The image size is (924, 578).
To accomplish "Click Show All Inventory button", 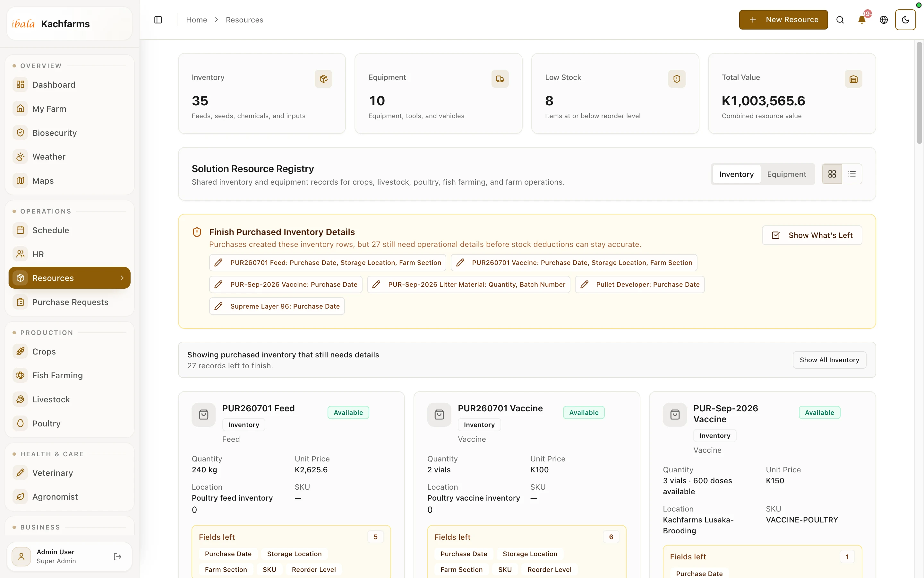I will click(x=829, y=360).
